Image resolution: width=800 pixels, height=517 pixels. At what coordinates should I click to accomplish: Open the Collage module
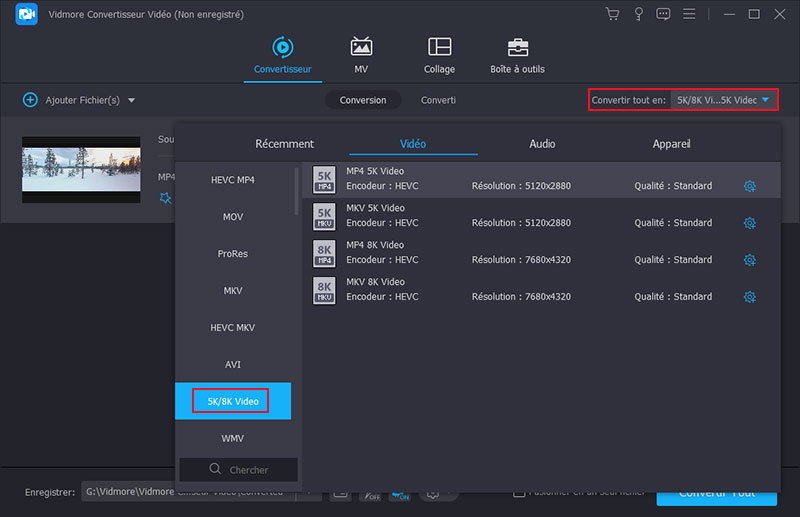[439, 55]
